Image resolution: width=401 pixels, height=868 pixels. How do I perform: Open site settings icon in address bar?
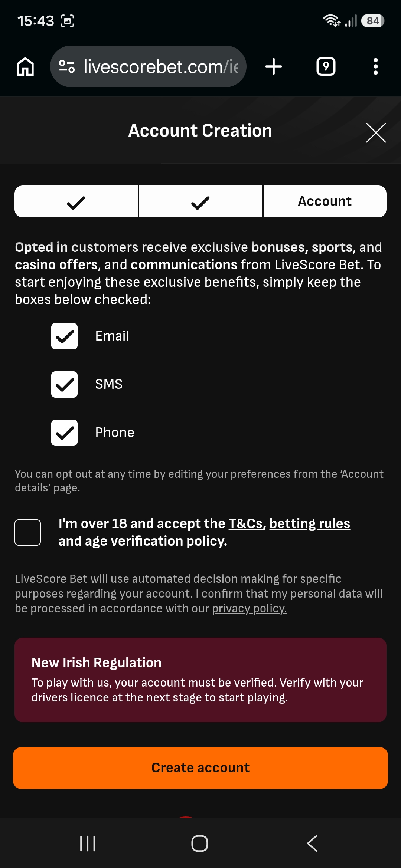click(x=67, y=67)
